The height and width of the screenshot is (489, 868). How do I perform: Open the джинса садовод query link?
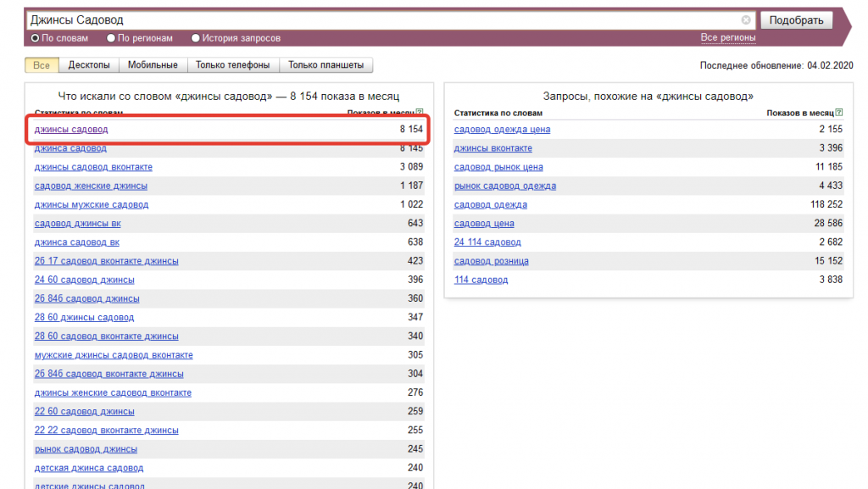pos(70,147)
